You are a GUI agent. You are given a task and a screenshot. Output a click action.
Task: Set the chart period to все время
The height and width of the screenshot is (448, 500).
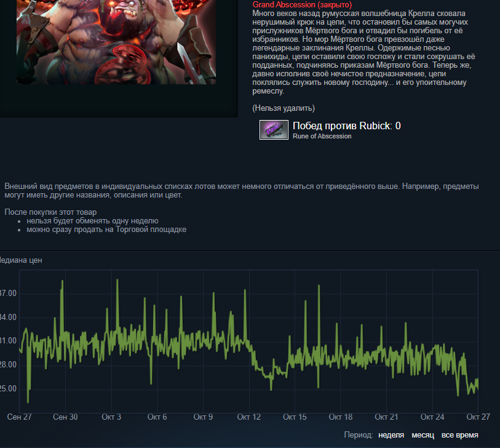pos(459,435)
